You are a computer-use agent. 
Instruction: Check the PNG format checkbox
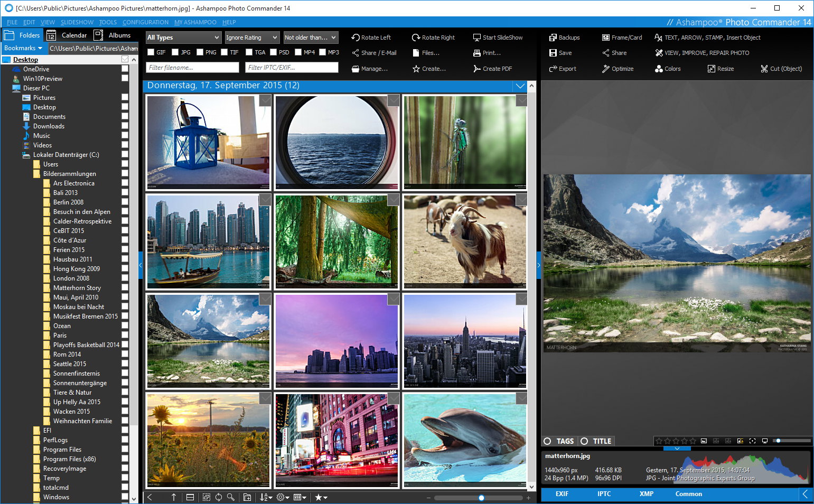click(x=200, y=52)
